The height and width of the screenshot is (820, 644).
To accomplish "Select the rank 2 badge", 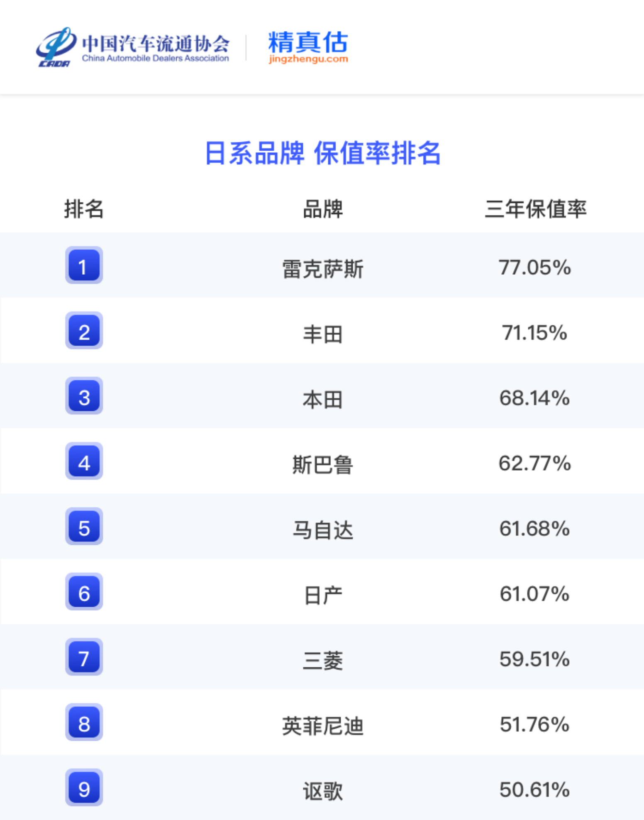I will coord(84,330).
